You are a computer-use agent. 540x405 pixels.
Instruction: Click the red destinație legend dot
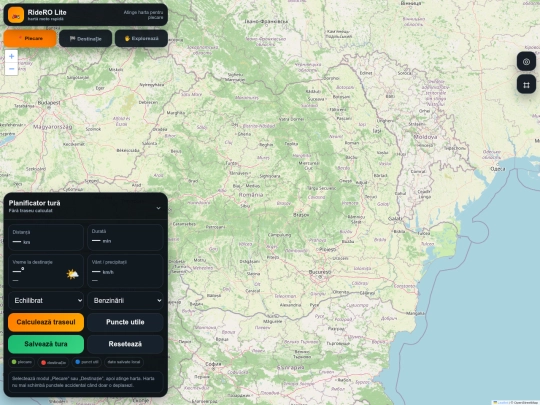pos(43,362)
